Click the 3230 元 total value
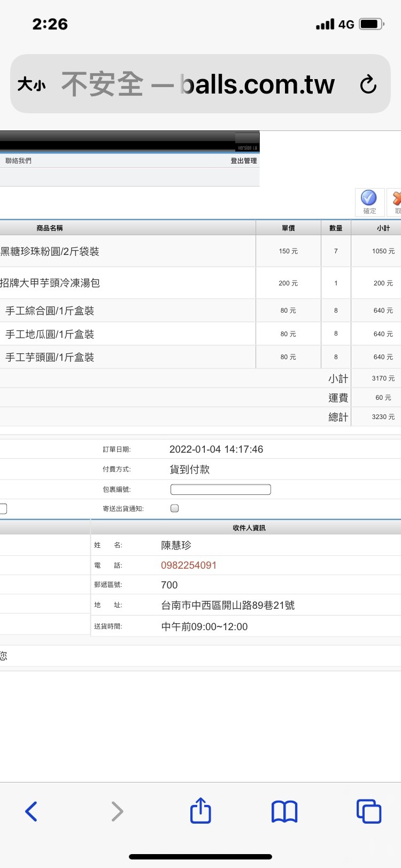This screenshot has height=868, width=401. 383,417
